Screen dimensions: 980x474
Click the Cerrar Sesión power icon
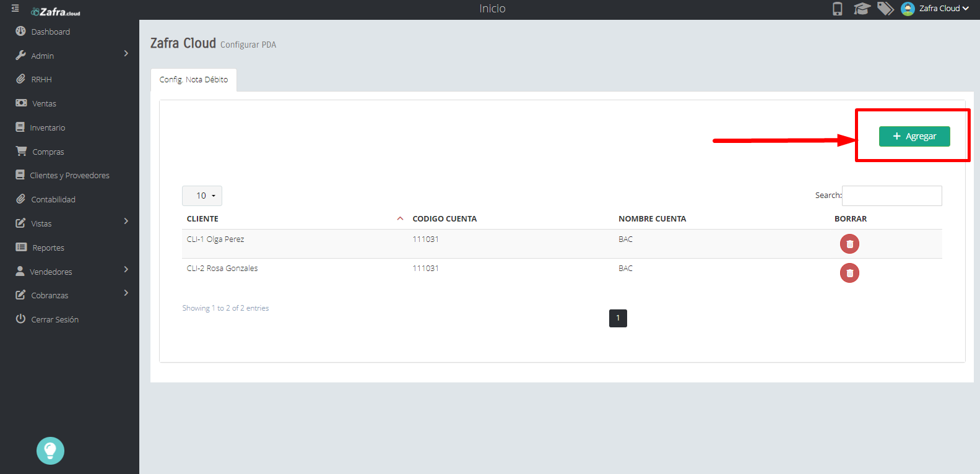[x=20, y=319]
